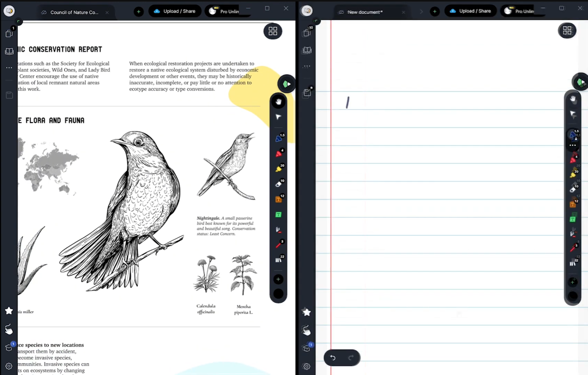Redo the stroke in right window
Viewport: 588px width, 375px height.
[351, 358]
